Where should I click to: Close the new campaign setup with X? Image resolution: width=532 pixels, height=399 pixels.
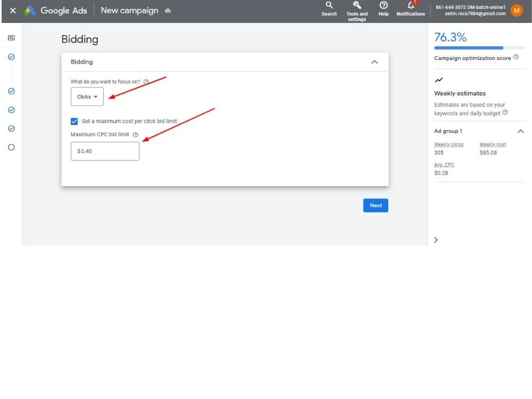[13, 11]
